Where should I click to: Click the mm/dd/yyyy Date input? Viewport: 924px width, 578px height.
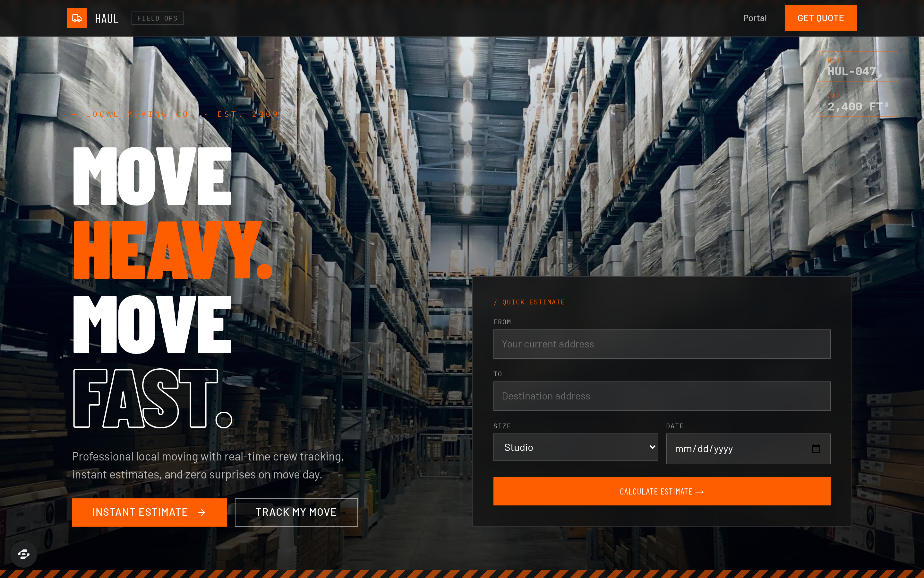click(748, 449)
